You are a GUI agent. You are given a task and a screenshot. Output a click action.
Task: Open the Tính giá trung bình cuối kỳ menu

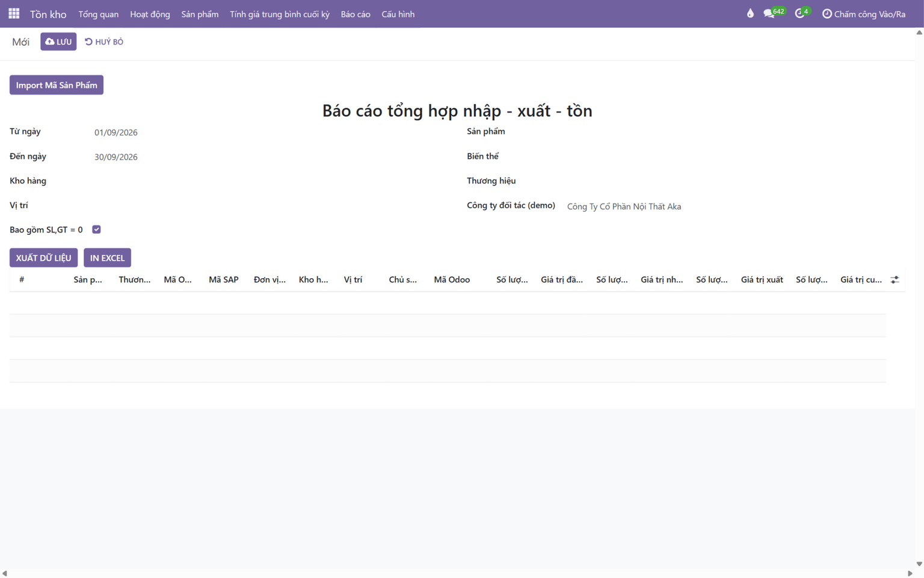[x=280, y=14]
